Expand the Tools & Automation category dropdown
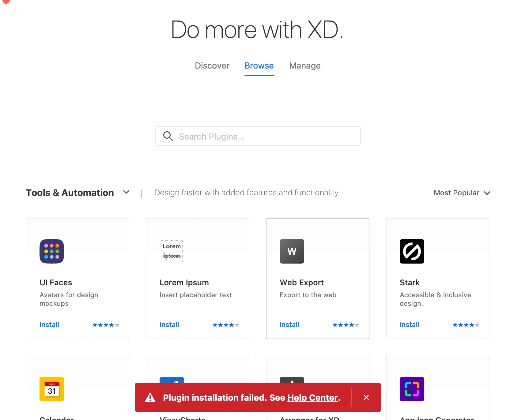Image resolution: width=514 pixels, height=420 pixels. pyautogui.click(x=78, y=193)
